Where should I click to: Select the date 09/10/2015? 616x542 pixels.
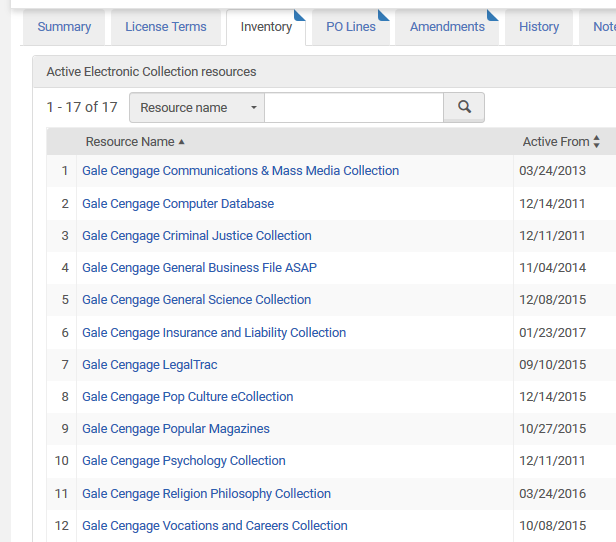[552, 365]
